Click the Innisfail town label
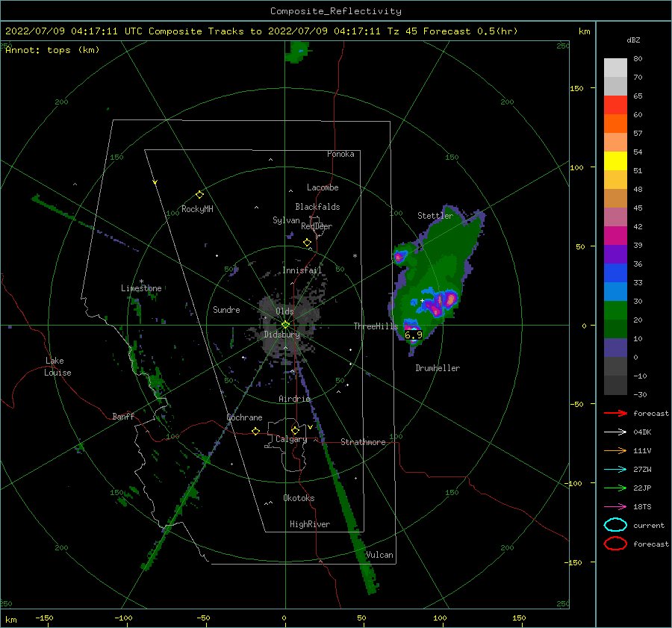This screenshot has height=628, width=672. [302, 270]
